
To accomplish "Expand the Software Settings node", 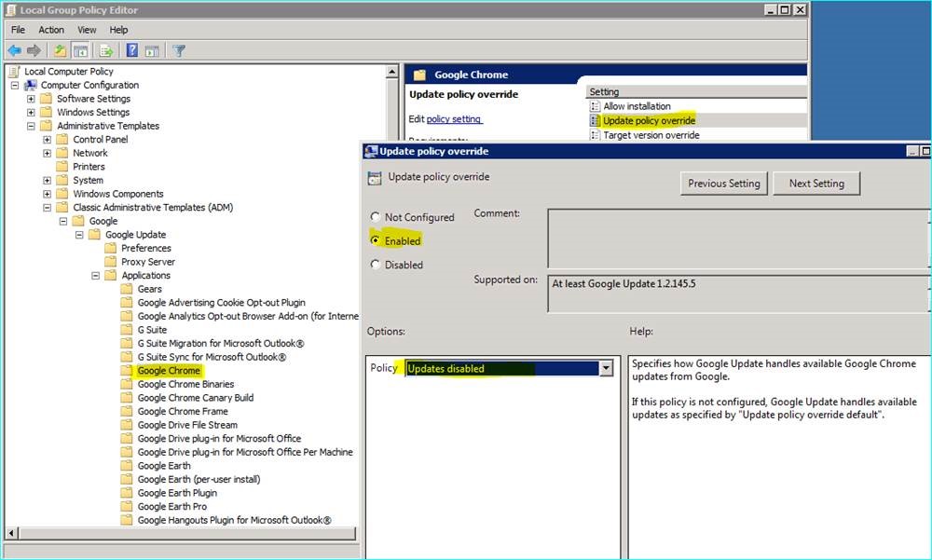I will [31, 99].
